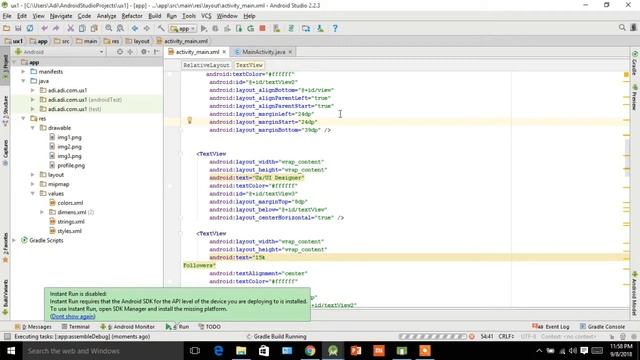Open the Android project view dropdown
This screenshot has height=360, width=640.
coord(60,52)
